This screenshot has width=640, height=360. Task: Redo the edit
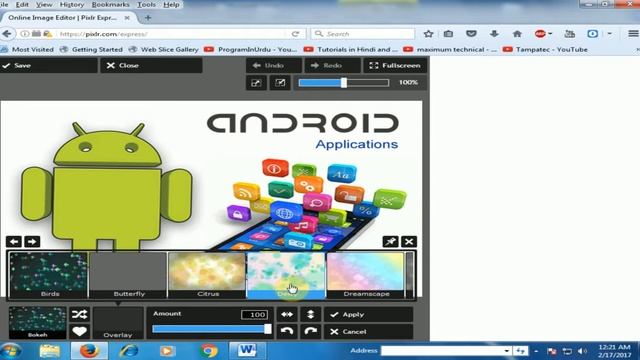coord(333,65)
